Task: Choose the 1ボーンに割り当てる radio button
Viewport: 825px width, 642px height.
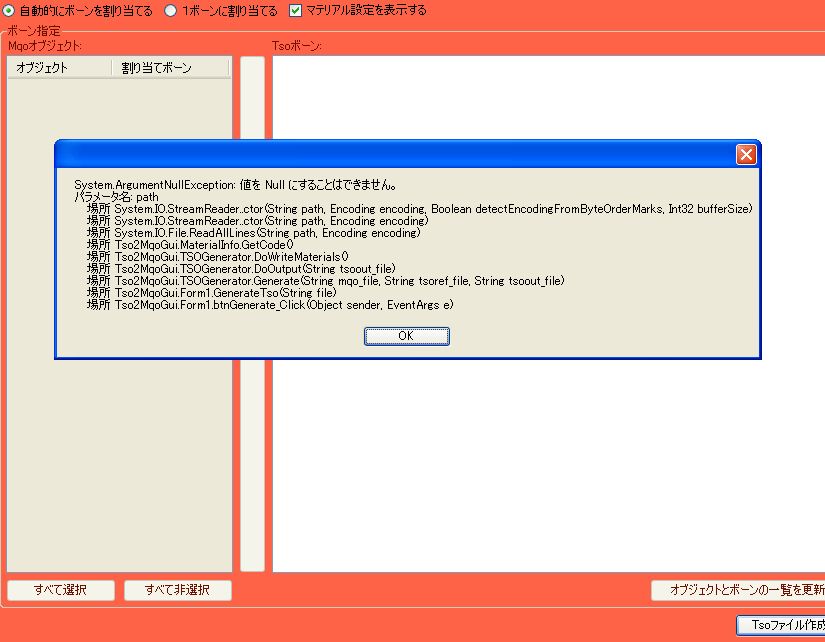Action: tap(171, 10)
